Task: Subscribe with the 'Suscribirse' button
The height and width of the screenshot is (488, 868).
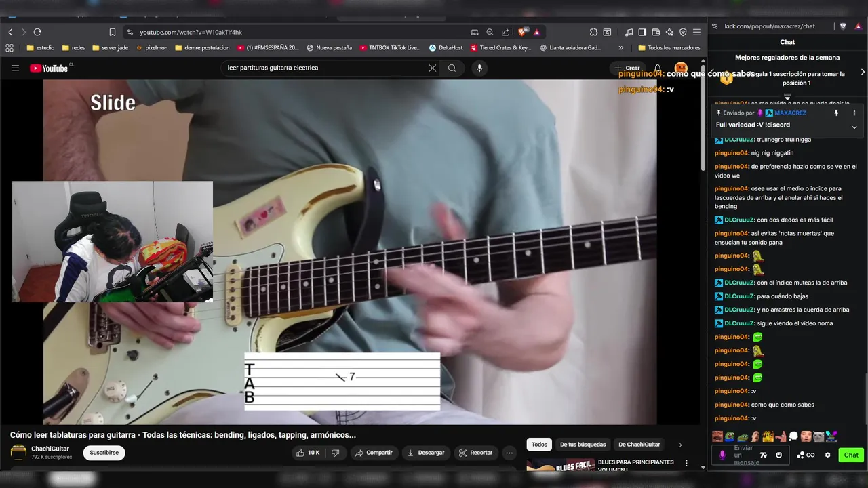Action: pyautogui.click(x=104, y=453)
